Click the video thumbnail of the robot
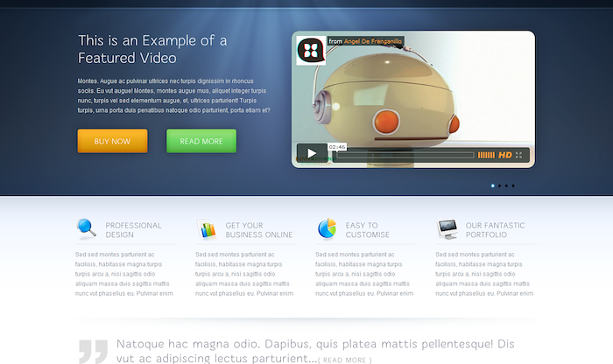This screenshot has width=613, height=364. pyautogui.click(x=413, y=99)
